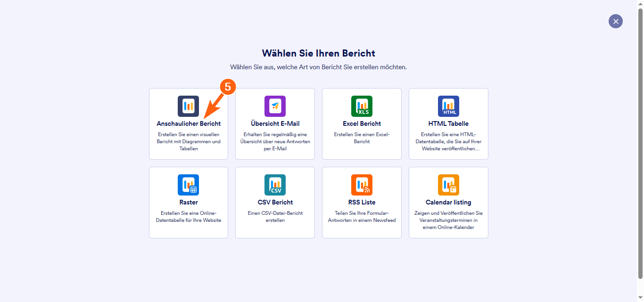
Task: Click the HTML Tabelle icon
Action: (x=448, y=106)
